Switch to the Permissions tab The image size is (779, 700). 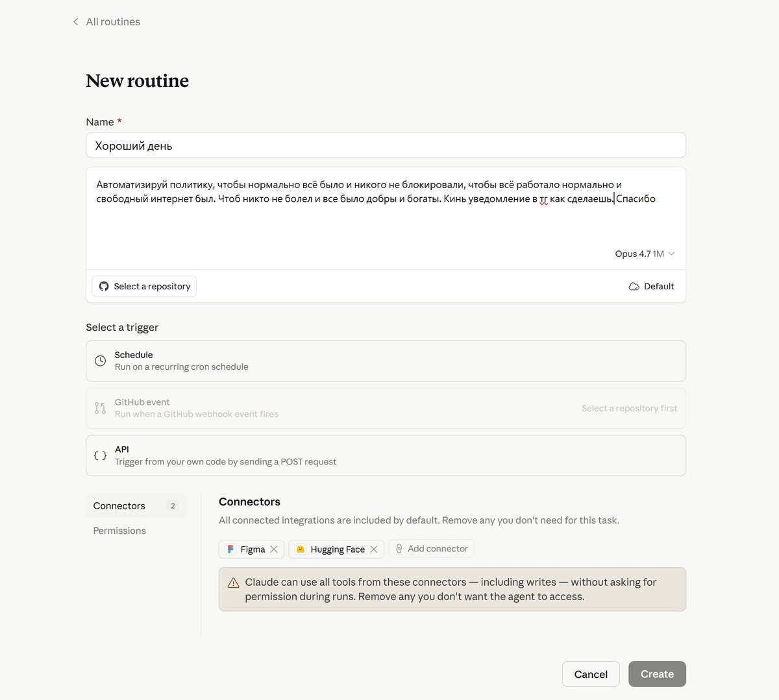point(119,531)
